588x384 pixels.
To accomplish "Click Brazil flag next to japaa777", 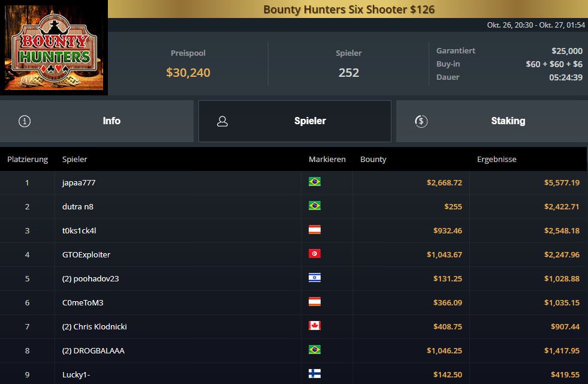I will [314, 182].
